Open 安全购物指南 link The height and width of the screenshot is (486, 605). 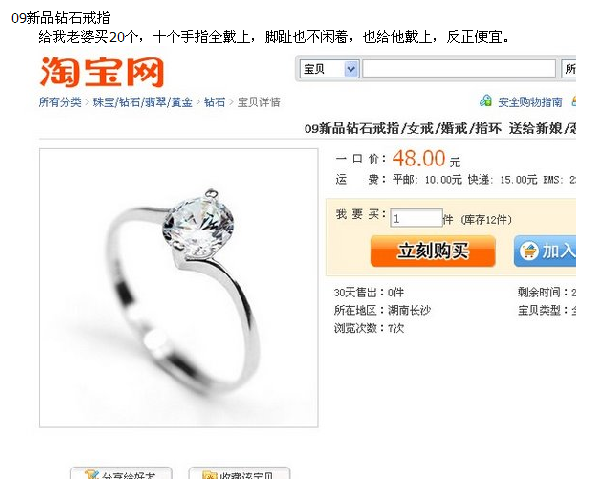tap(530, 102)
